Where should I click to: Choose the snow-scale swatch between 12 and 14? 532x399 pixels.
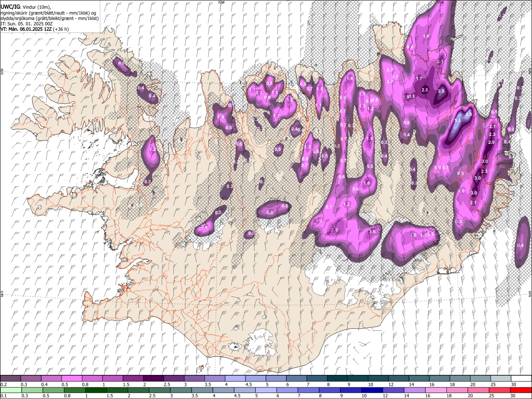pos(399,379)
